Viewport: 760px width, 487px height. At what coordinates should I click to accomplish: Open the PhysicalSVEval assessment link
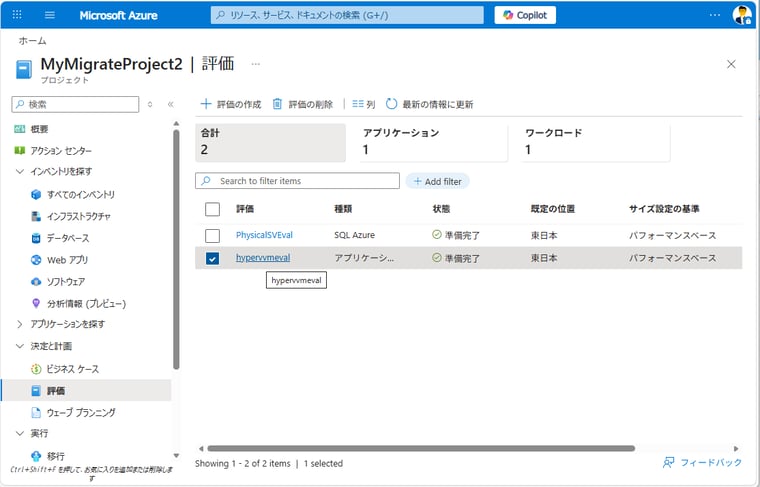click(264, 235)
